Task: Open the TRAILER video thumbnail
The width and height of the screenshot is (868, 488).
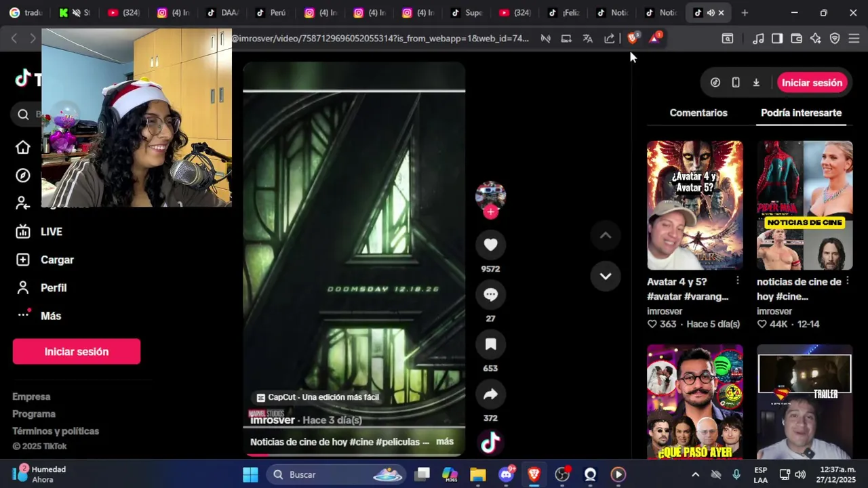Action: (x=804, y=402)
